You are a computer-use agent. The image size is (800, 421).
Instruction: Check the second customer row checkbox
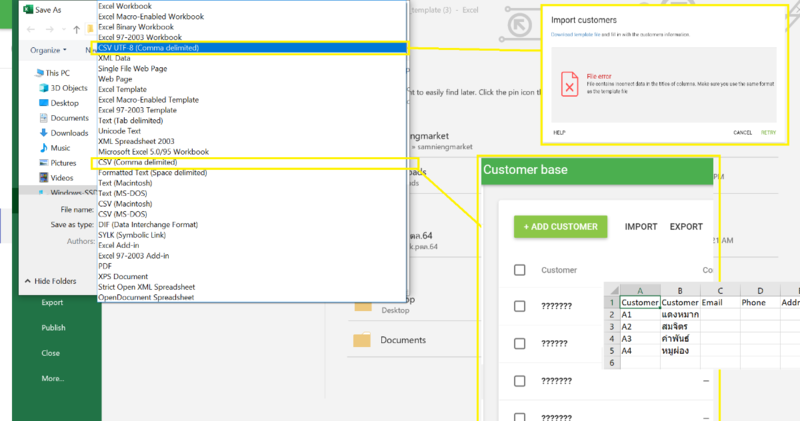tap(519, 343)
